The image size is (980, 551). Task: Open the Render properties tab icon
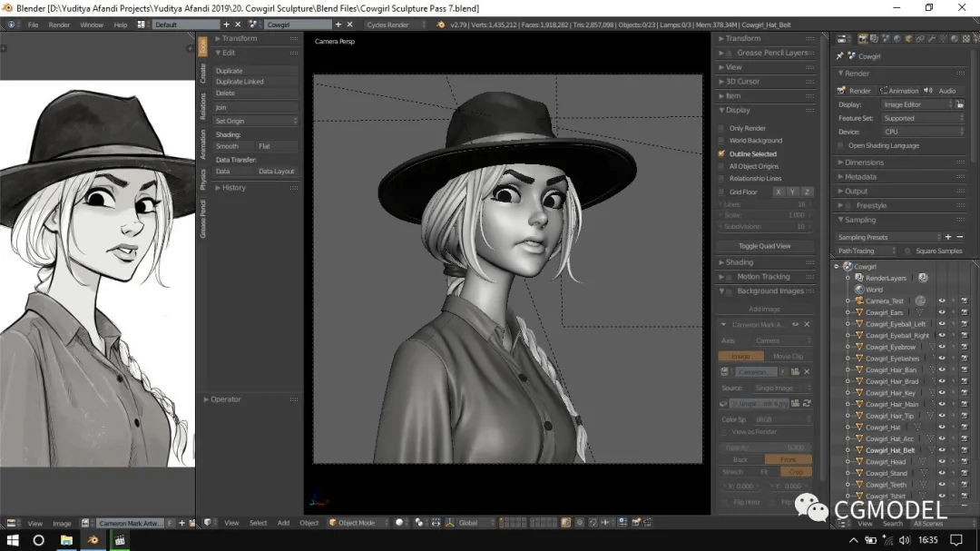(863, 39)
